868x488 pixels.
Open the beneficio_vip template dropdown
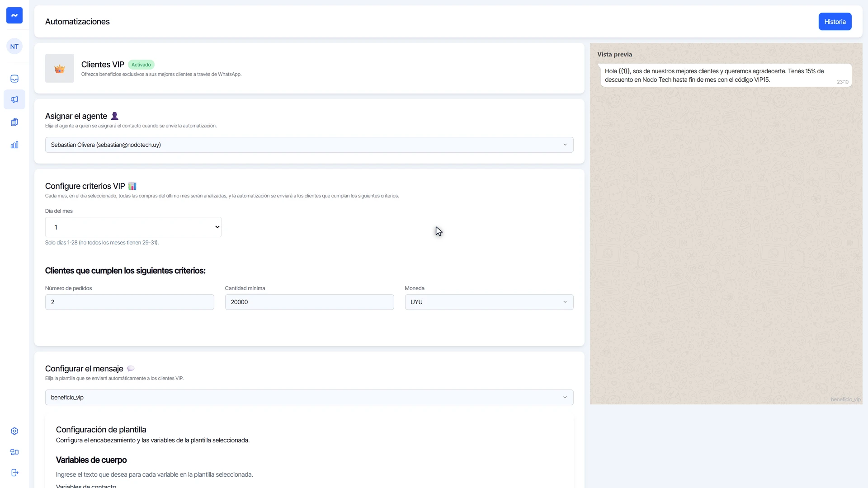click(309, 398)
